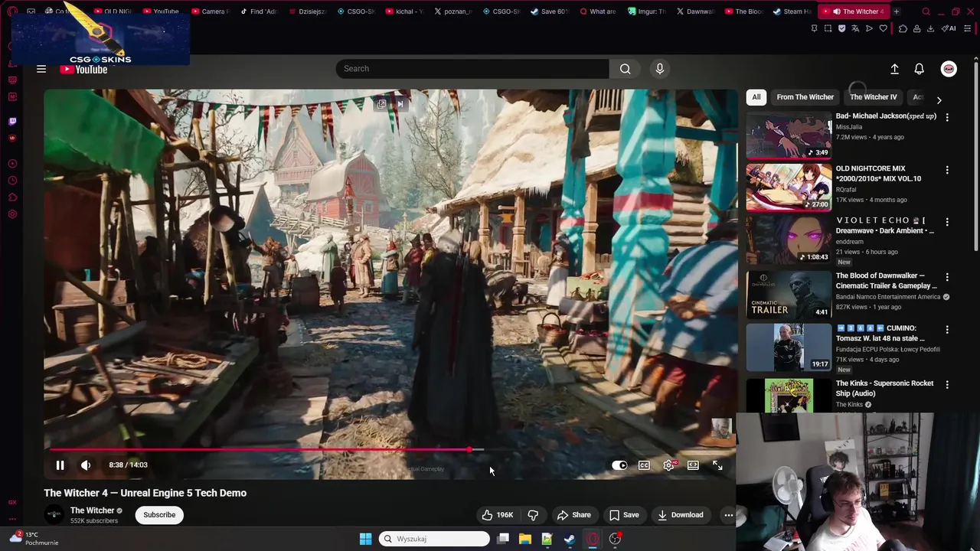Open Twitch in the Opera sidebar

click(x=12, y=121)
